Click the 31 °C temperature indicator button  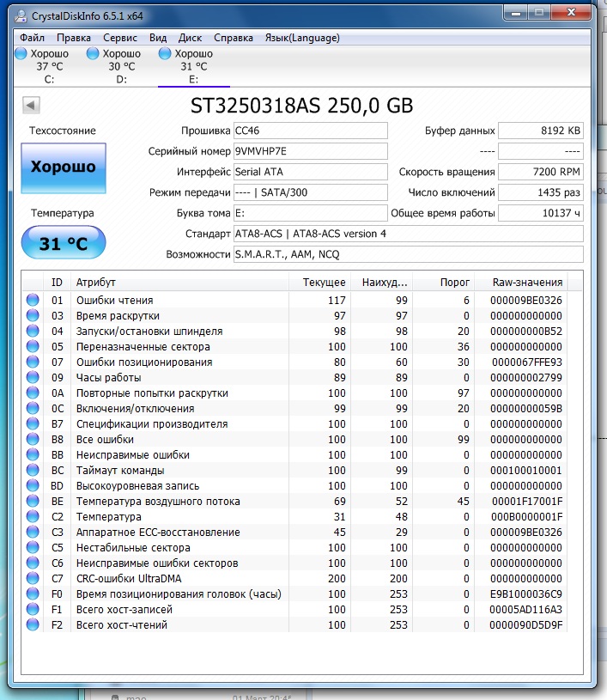(63, 244)
